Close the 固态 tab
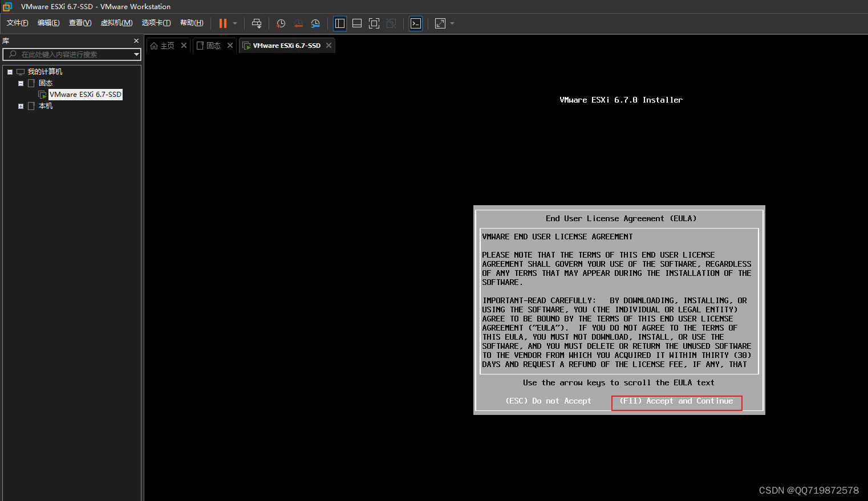The width and height of the screenshot is (868, 501). pos(230,46)
